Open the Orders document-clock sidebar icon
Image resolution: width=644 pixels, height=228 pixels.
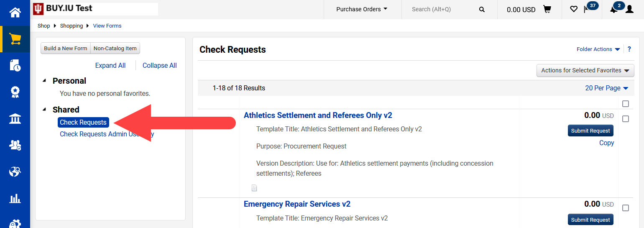[15, 66]
